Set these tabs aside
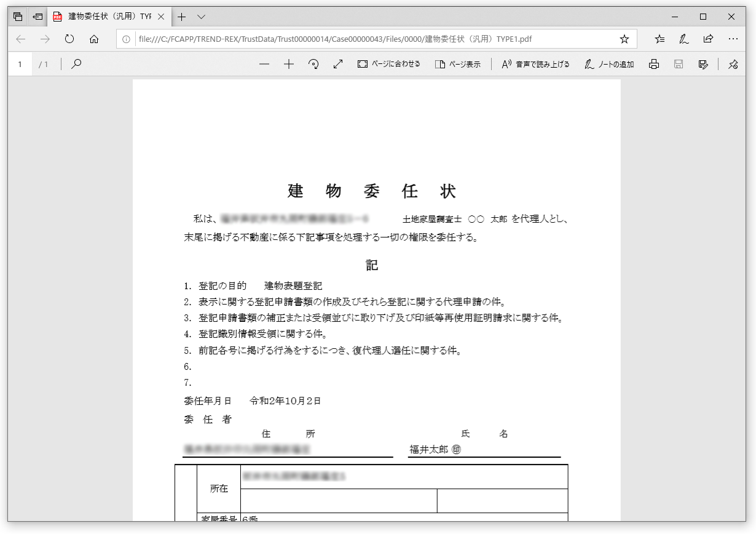This screenshot has height=534, width=756. pyautogui.click(x=37, y=17)
